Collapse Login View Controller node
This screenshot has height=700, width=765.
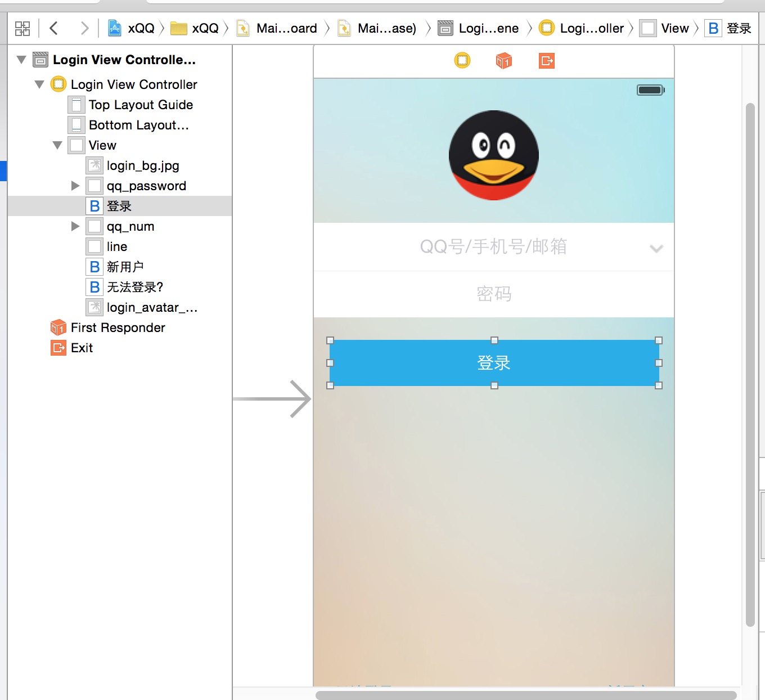click(x=39, y=84)
